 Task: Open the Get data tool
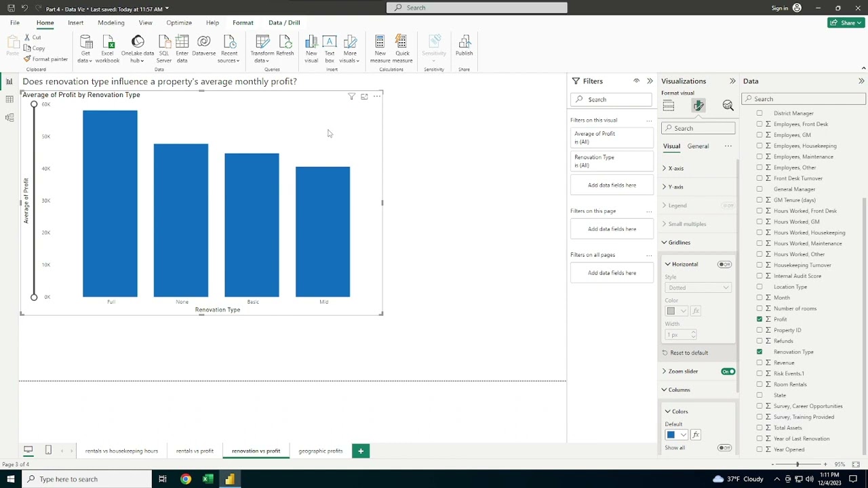click(x=85, y=49)
